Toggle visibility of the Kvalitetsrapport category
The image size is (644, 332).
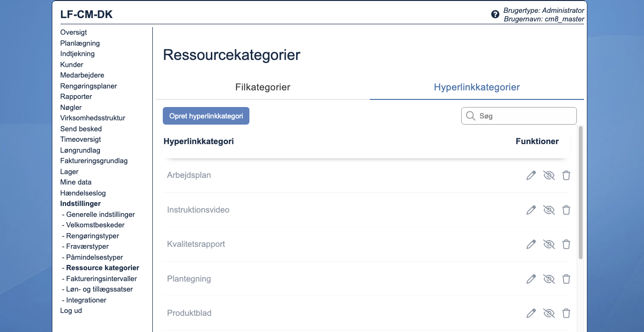coord(549,244)
